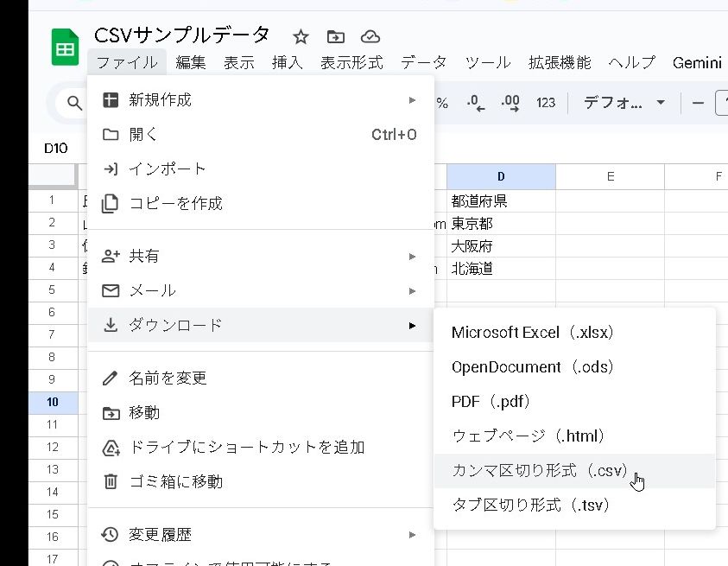The image size is (728, 566).
Task: Click the decrease decimal places icon
Action: coord(476,103)
